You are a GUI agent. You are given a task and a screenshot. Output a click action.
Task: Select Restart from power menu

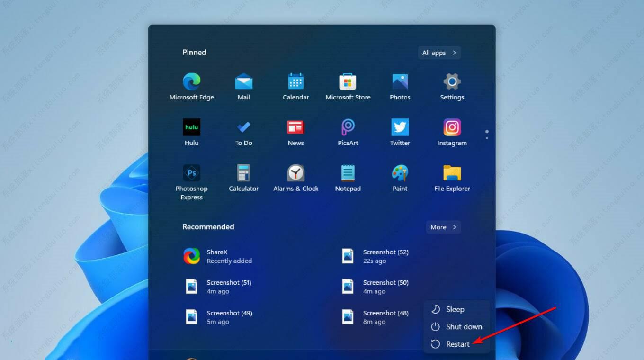coord(457,344)
